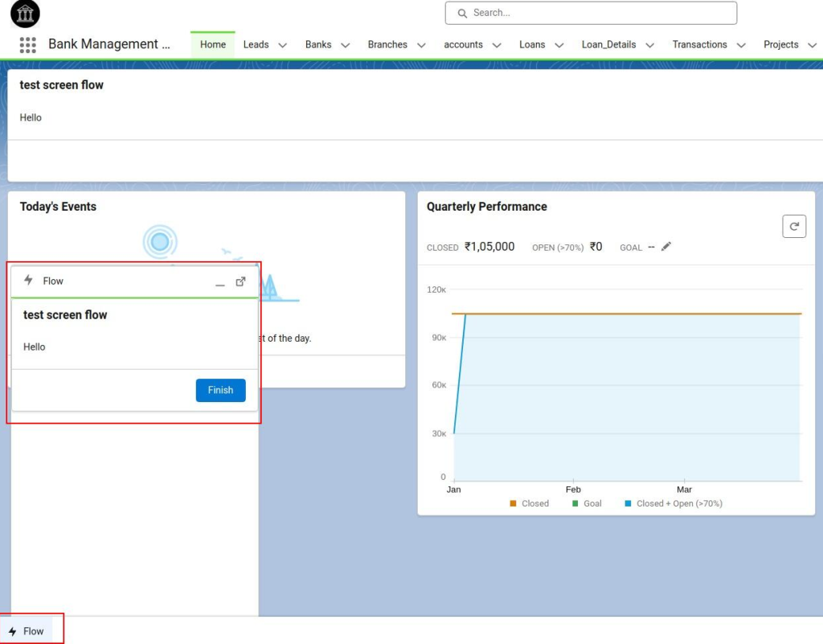This screenshot has width=823, height=644.
Task: Click the Today's Events heading
Action: click(x=58, y=207)
